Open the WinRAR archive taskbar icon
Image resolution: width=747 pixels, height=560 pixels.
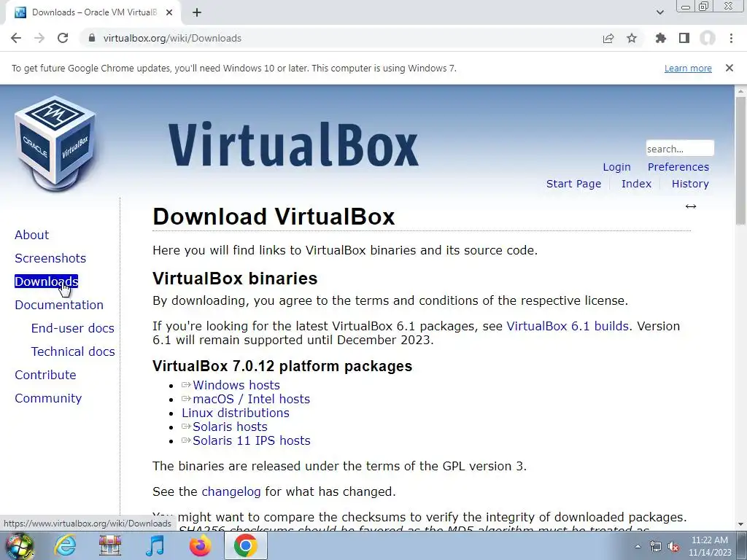(x=110, y=545)
